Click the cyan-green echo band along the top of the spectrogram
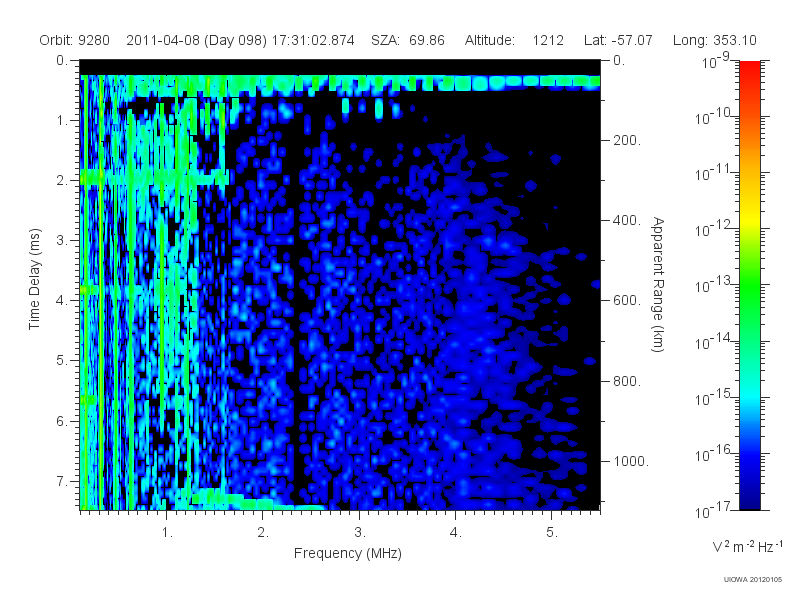 [x=340, y=82]
